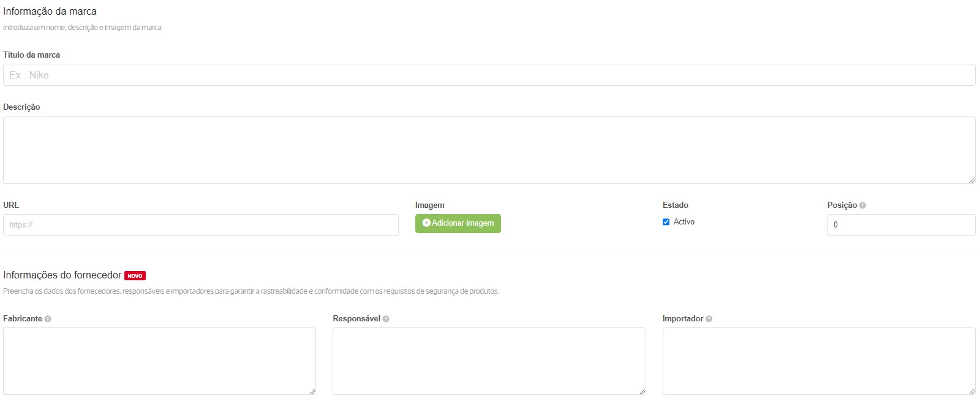The height and width of the screenshot is (398, 980).
Task: Focus the Responsável text area
Action: coord(489,361)
